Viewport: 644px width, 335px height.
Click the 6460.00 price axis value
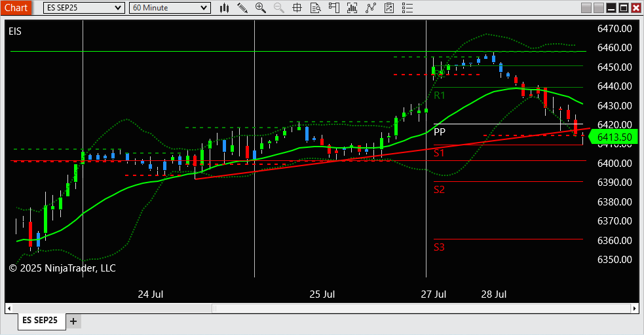tap(615, 48)
